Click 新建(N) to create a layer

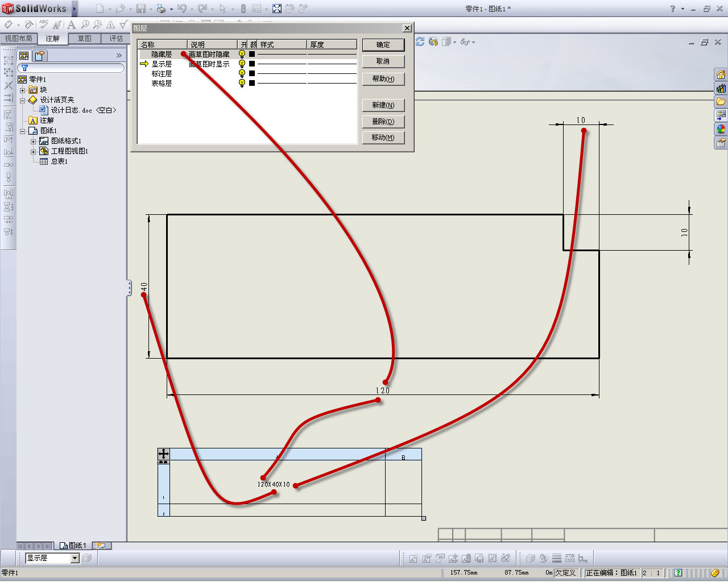tap(383, 105)
